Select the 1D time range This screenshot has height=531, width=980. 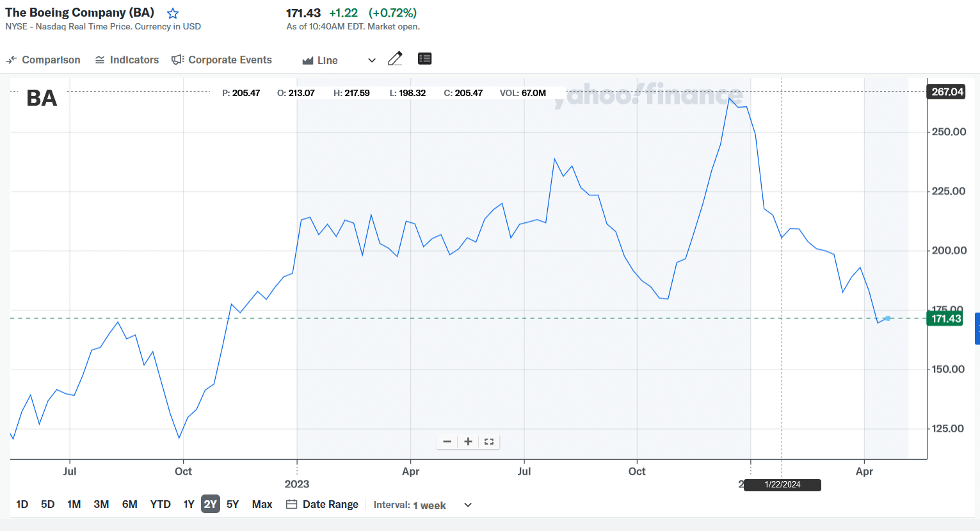point(22,504)
